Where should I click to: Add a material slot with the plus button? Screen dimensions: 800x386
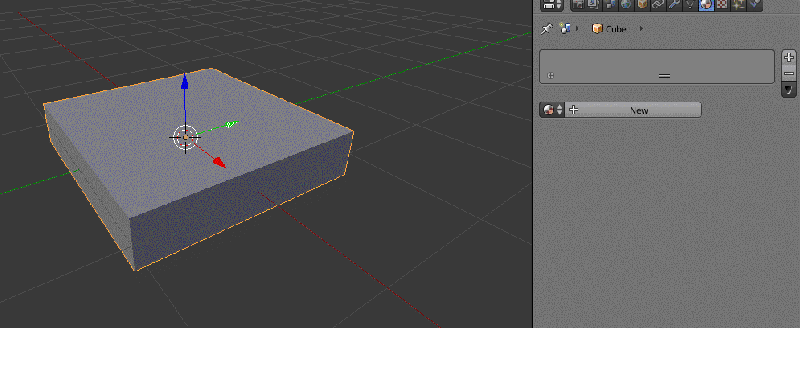tap(789, 57)
